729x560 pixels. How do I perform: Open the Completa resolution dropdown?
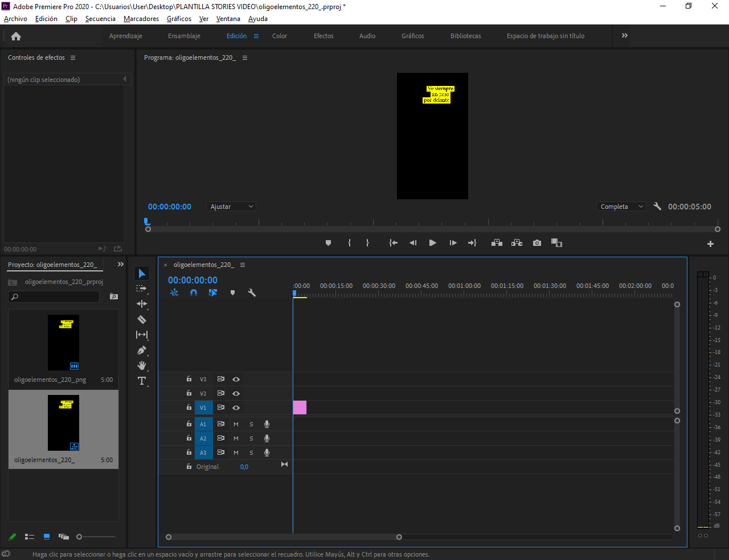[621, 207]
